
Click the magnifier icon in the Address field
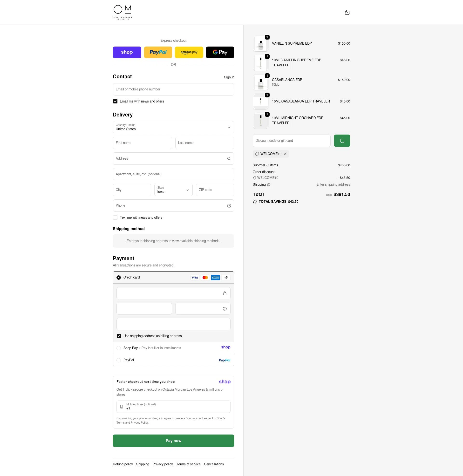coord(229,158)
